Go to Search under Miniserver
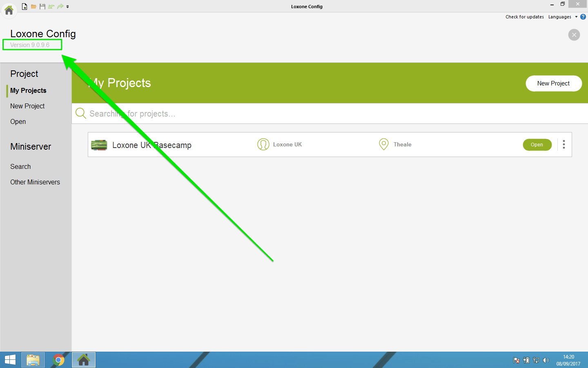This screenshot has height=368, width=588. 20,166
